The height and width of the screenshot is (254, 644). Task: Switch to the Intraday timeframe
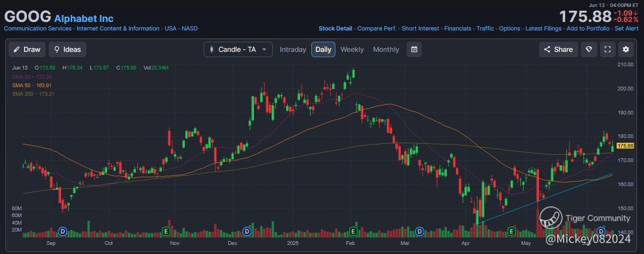[x=293, y=50]
